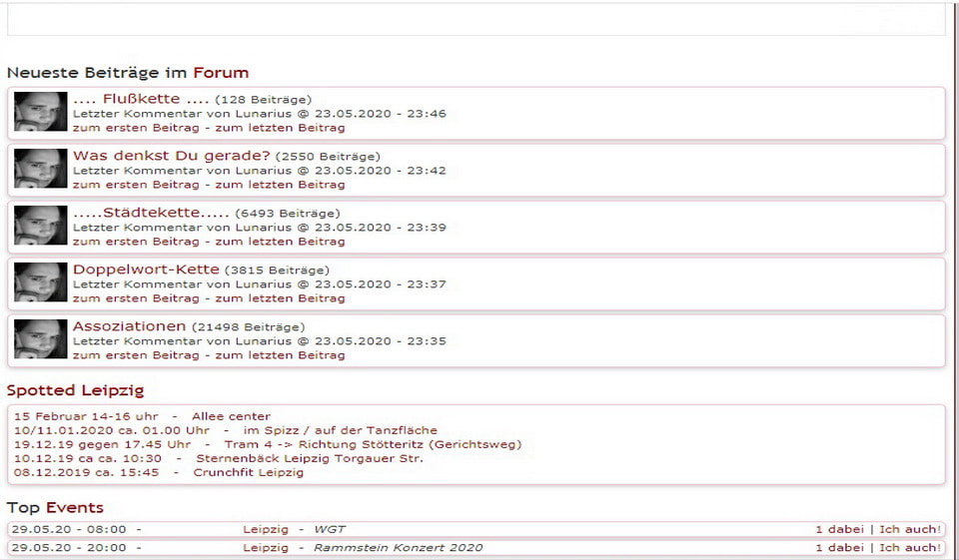Click avatar beside Assoziationen thread
Image resolution: width=959 pixels, height=560 pixels.
click(x=40, y=339)
